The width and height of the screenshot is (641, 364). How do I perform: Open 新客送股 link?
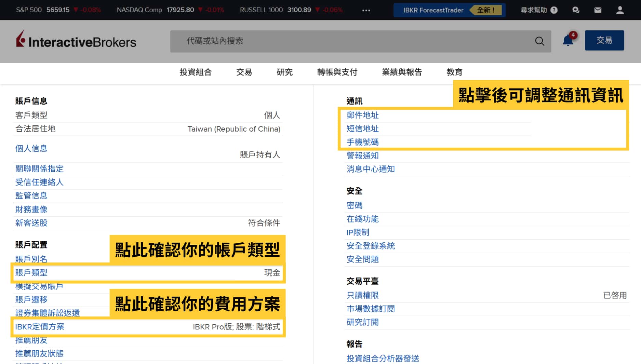[31, 223]
